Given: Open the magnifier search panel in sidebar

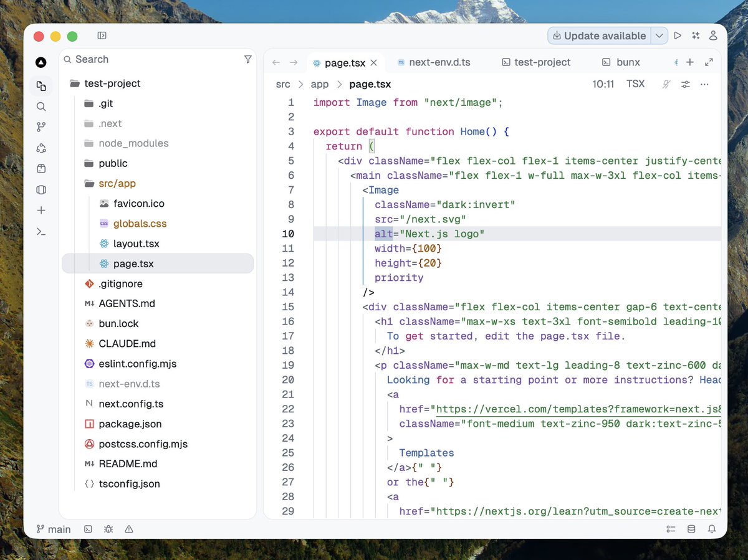Looking at the screenshot, I should point(41,107).
